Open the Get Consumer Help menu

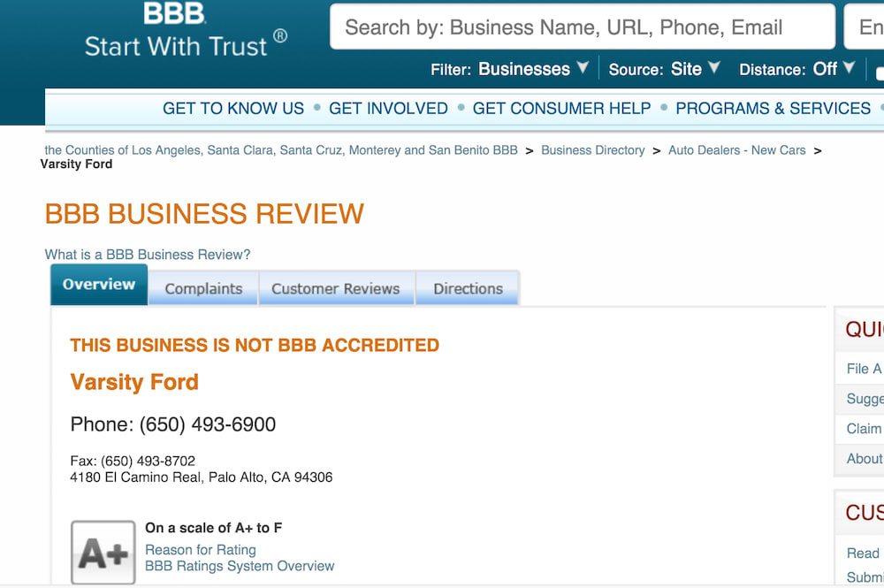[x=561, y=108]
